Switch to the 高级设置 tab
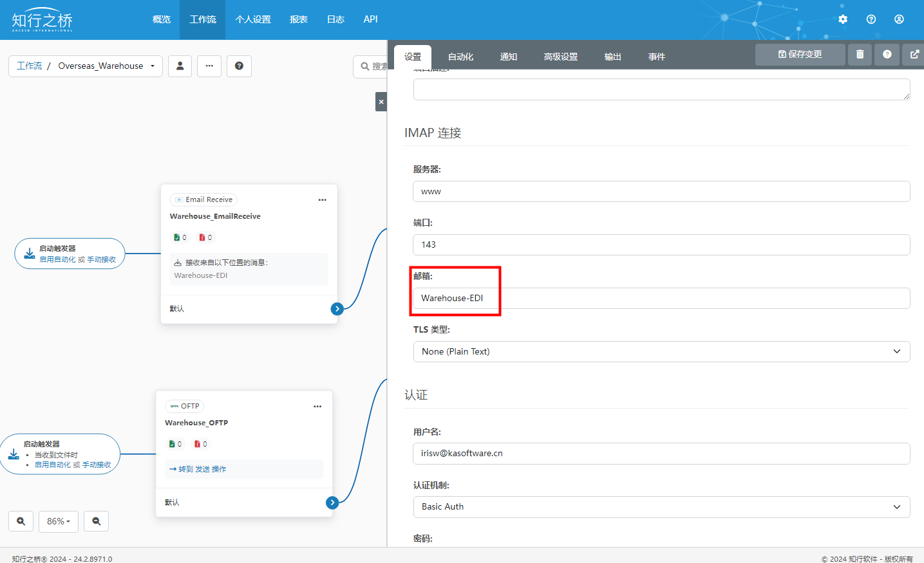This screenshot has height=563, width=924. pyautogui.click(x=560, y=57)
